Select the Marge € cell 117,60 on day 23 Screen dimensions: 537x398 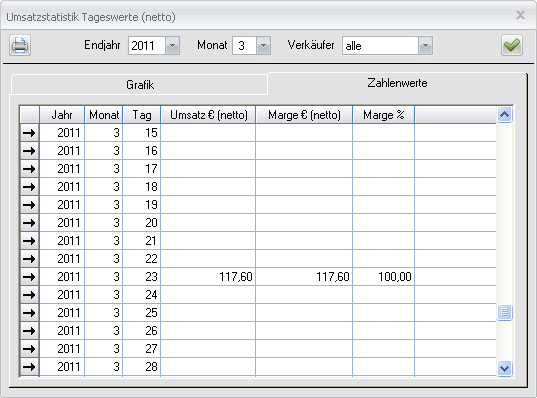pyautogui.click(x=304, y=277)
